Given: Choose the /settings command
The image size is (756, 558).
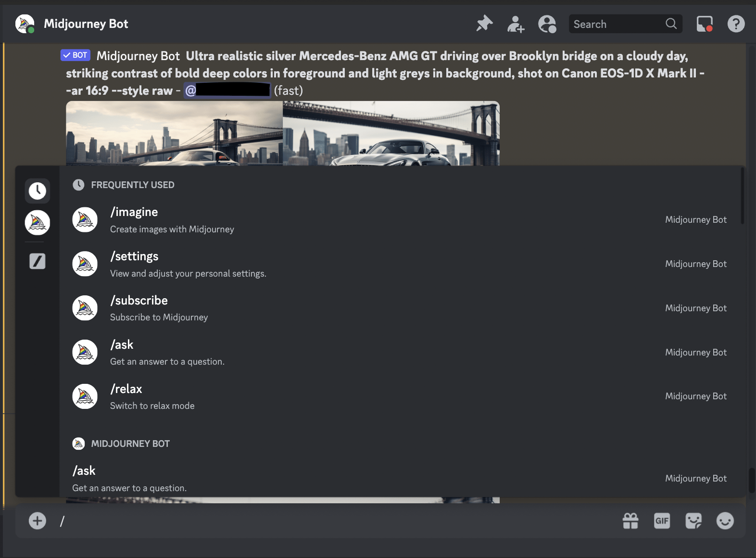Looking at the screenshot, I should coord(402,264).
